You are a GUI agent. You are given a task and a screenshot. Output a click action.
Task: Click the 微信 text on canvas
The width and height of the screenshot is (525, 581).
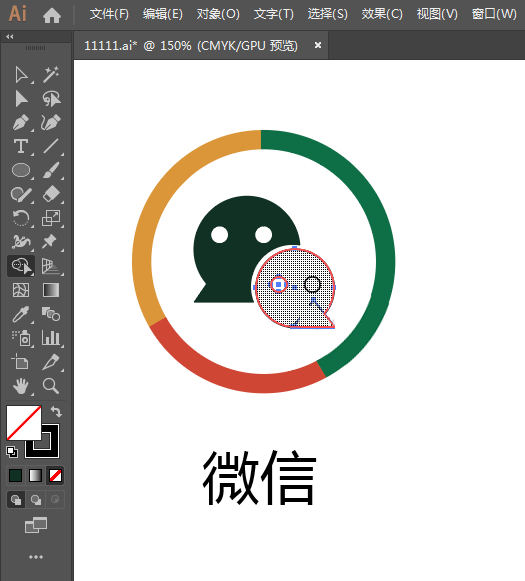point(259,478)
